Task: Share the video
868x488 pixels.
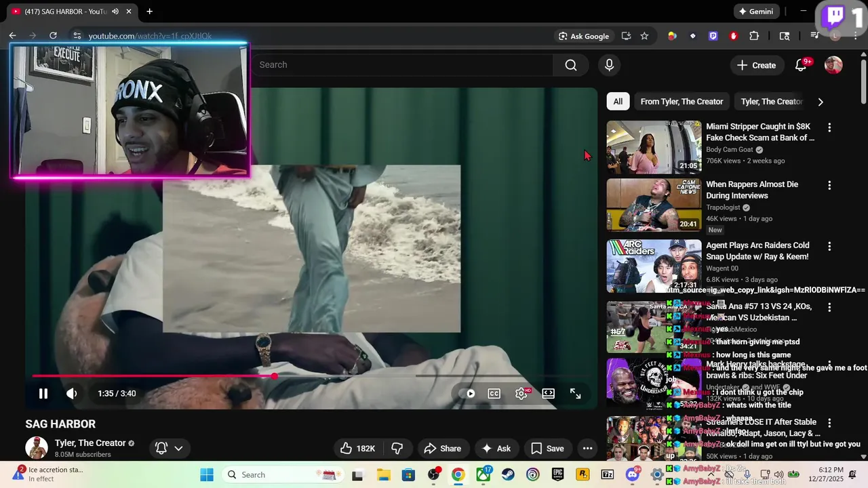Action: click(442, 448)
